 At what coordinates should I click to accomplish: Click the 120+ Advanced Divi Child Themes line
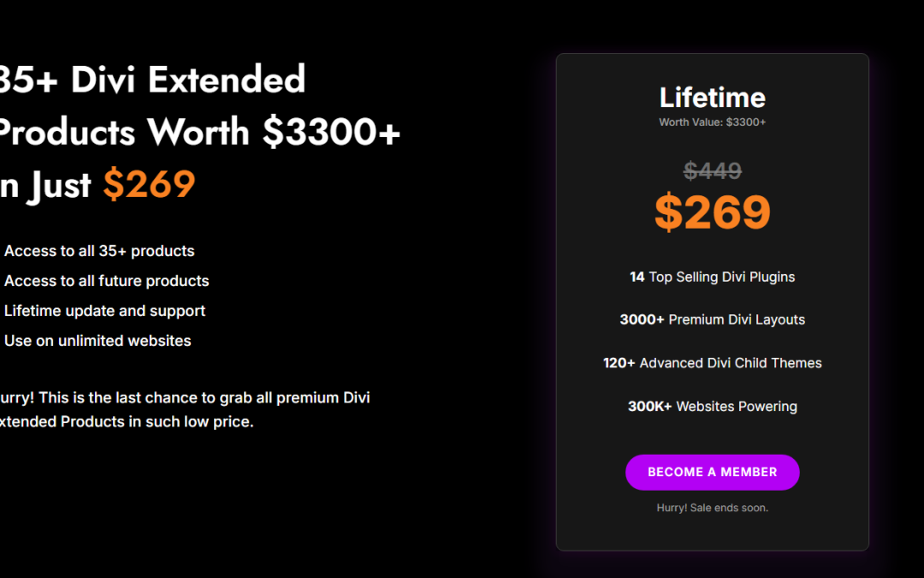click(712, 363)
